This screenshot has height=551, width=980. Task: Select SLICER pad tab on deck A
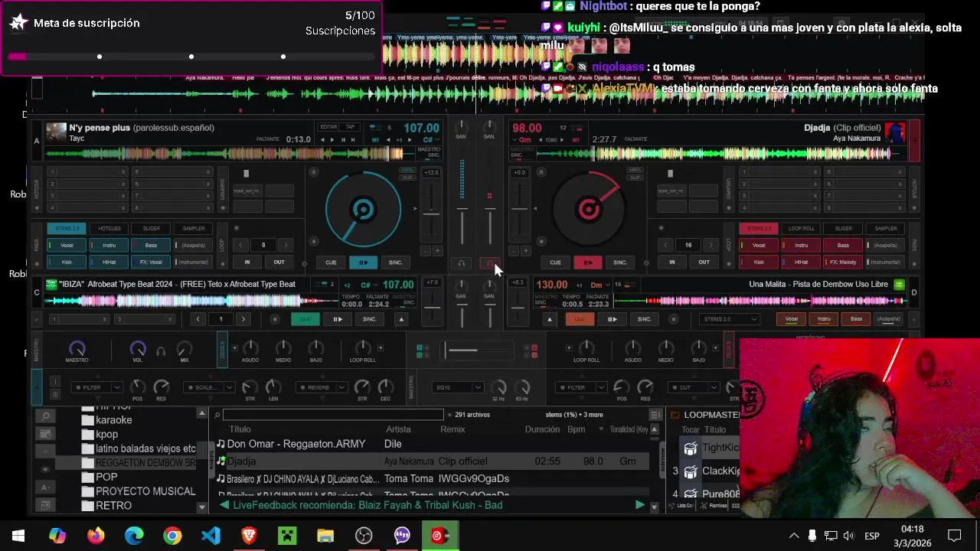[x=151, y=228]
